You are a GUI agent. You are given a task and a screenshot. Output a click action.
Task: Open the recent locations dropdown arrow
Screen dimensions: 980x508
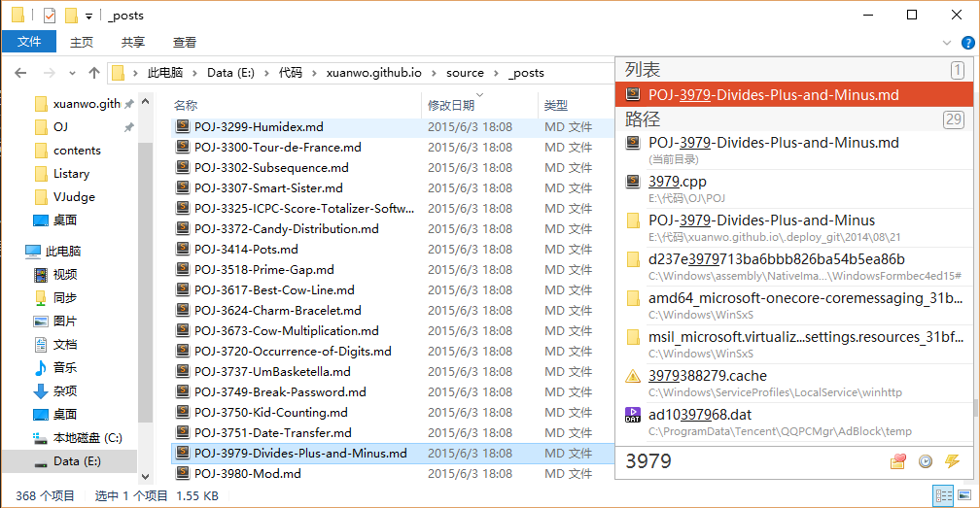(72, 73)
